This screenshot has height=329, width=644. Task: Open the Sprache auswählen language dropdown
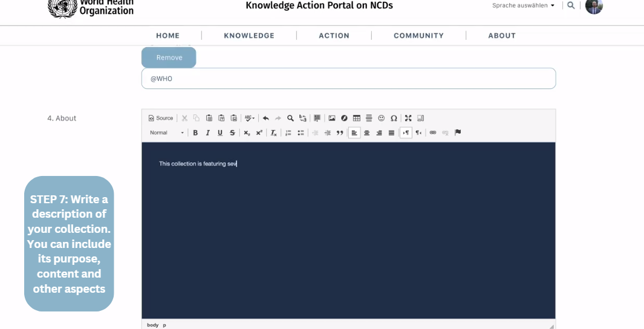tap(523, 5)
